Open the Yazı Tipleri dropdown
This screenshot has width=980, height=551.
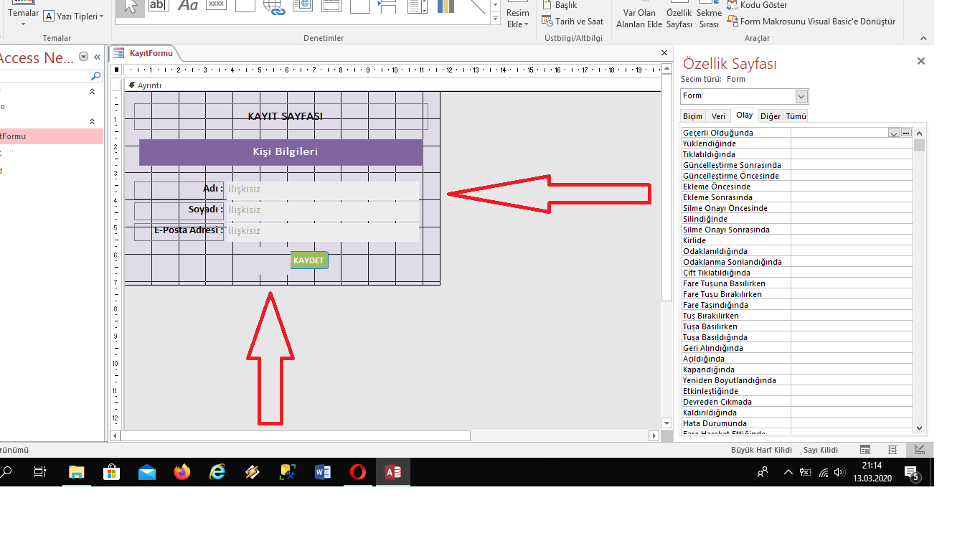pyautogui.click(x=73, y=16)
